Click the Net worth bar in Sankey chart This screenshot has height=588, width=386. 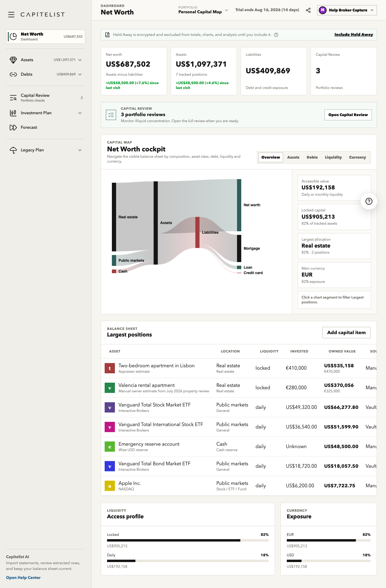239,205
